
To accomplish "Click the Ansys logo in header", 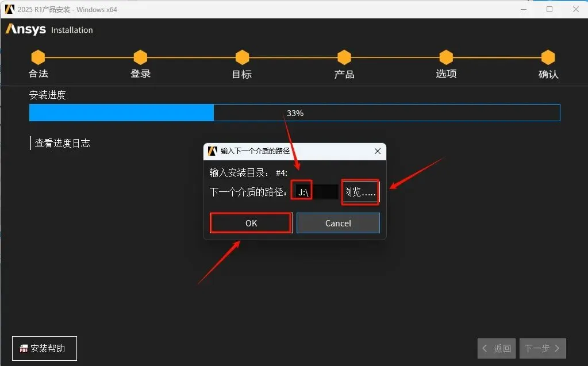I will (25, 29).
